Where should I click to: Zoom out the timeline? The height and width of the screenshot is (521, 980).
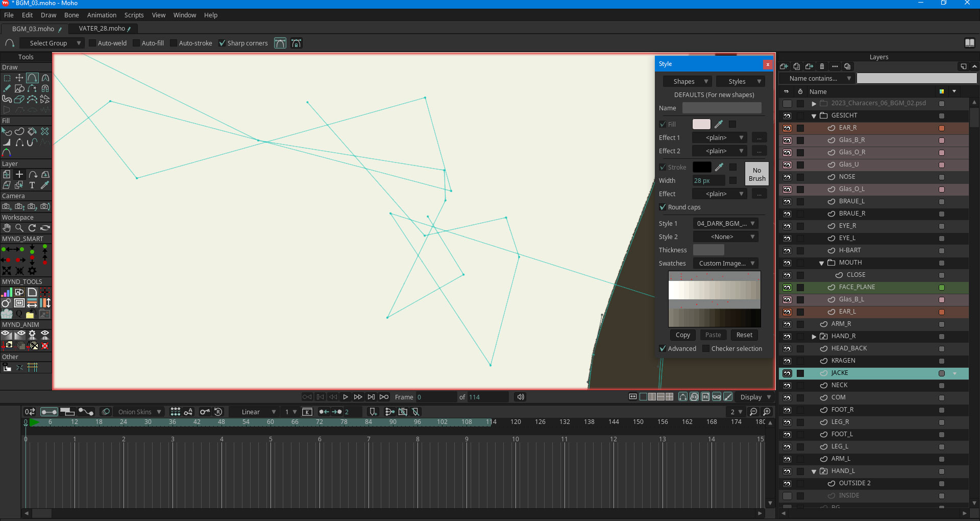pos(753,412)
